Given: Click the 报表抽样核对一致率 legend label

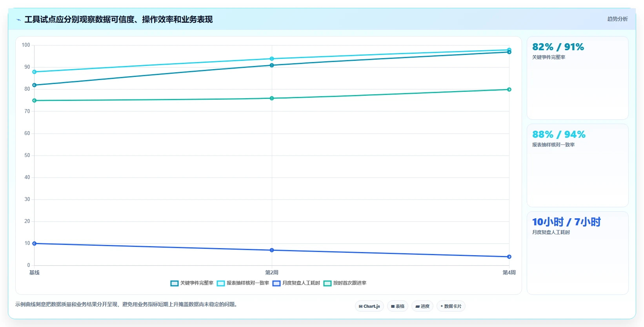Looking at the screenshot, I should coord(248,283).
